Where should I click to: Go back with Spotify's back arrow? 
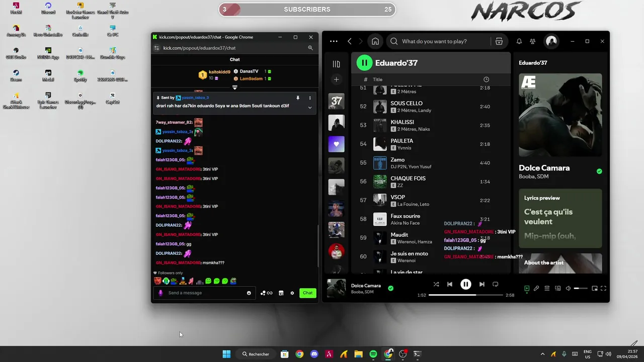point(350,41)
